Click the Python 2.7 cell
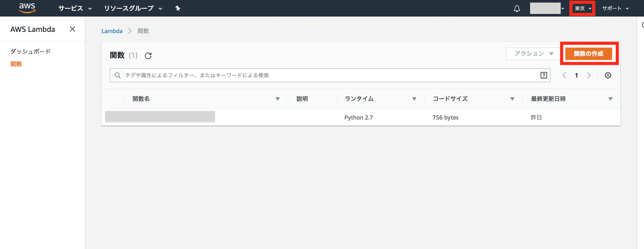The width and height of the screenshot is (644, 249). click(x=358, y=117)
